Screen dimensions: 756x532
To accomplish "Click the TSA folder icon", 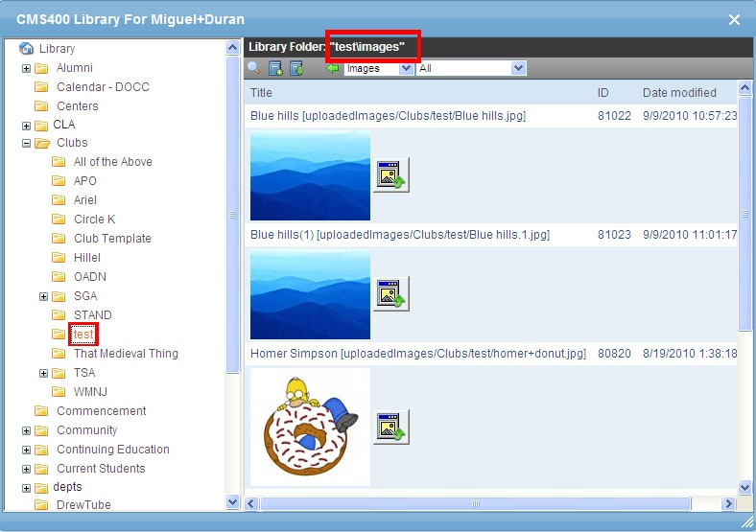I will pyautogui.click(x=59, y=373).
